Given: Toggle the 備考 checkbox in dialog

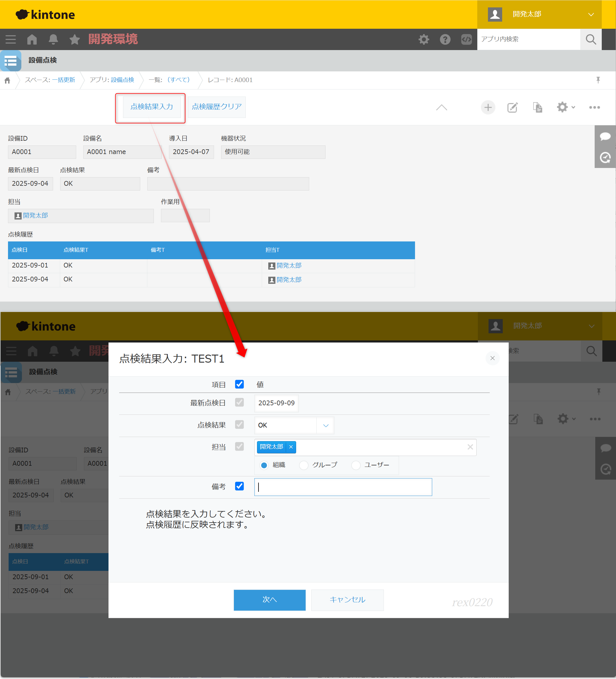Looking at the screenshot, I should (239, 486).
